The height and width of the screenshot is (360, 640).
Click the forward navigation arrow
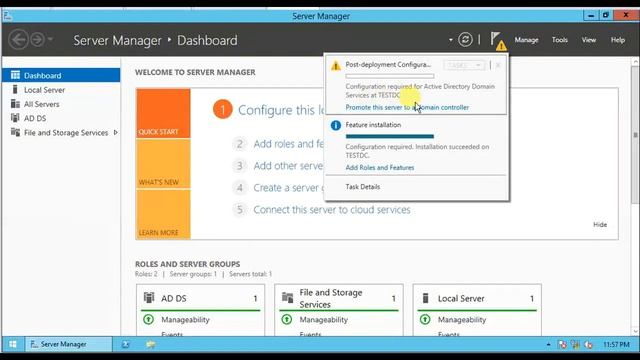point(38,40)
